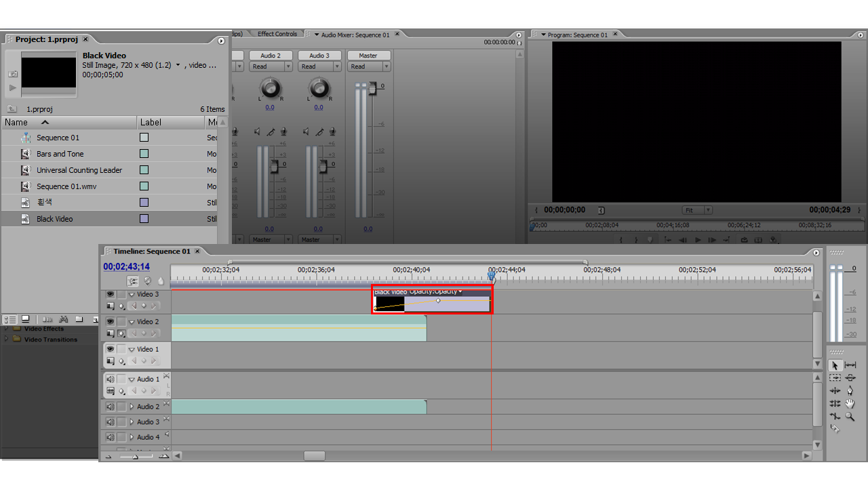Click the Label column header
The height and width of the screenshot is (488, 868).
coord(171,123)
